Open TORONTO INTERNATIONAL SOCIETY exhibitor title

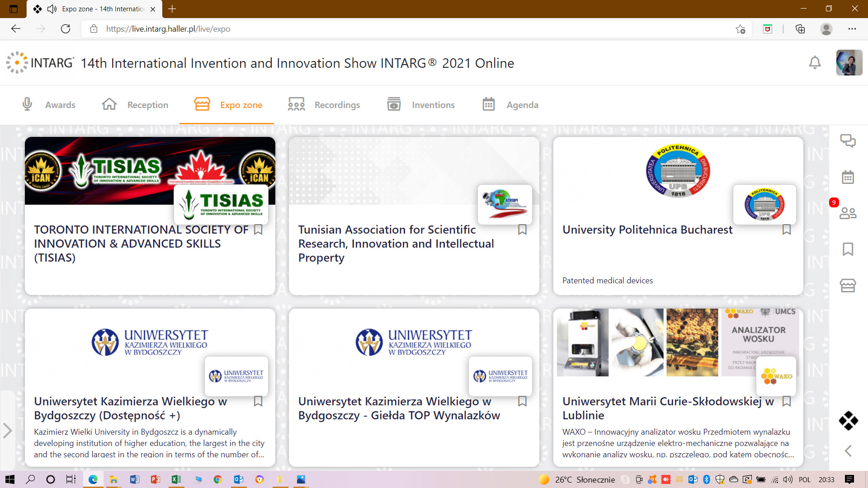[141, 244]
